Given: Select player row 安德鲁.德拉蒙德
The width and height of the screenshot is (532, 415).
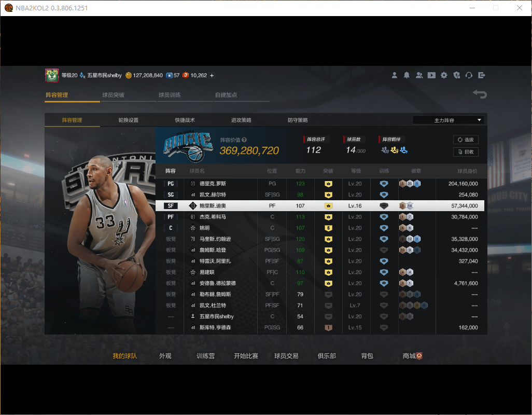Looking at the screenshot, I should coord(319,283).
